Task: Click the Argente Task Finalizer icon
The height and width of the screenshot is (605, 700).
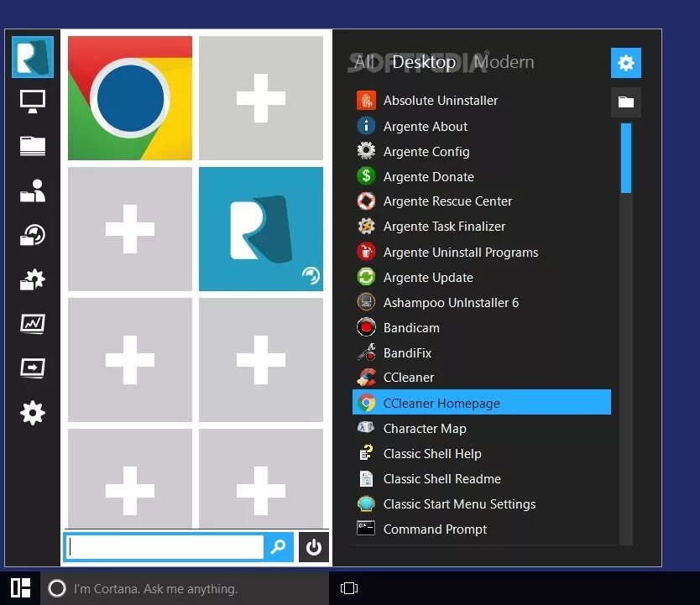Action: coord(366,227)
